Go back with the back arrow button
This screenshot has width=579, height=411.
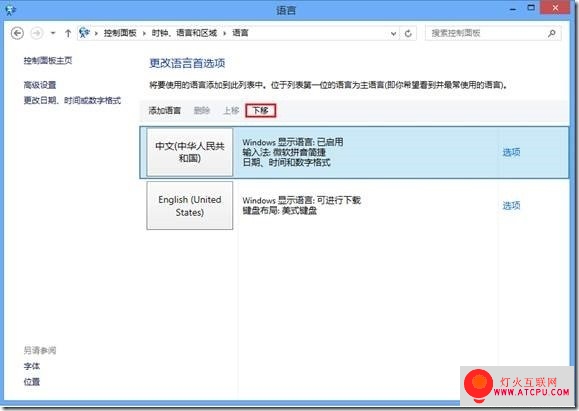pyautogui.click(x=17, y=33)
